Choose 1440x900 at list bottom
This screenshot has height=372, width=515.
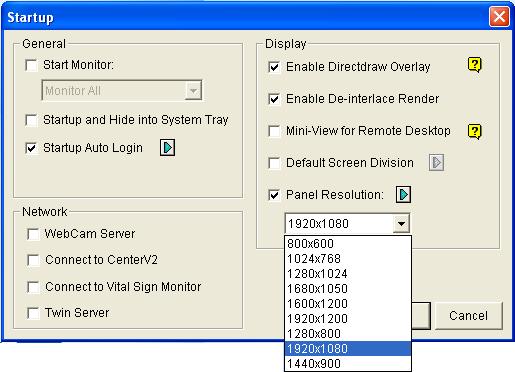point(348,363)
